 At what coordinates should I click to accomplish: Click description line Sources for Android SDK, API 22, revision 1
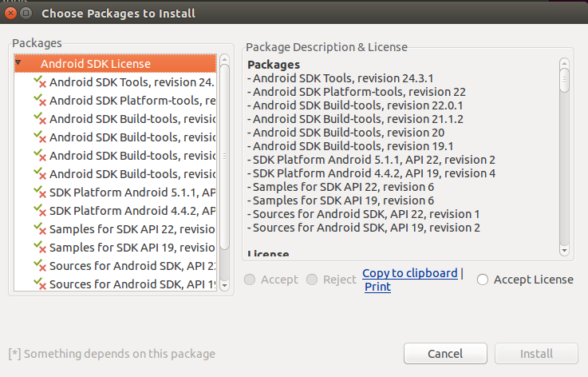[363, 214]
